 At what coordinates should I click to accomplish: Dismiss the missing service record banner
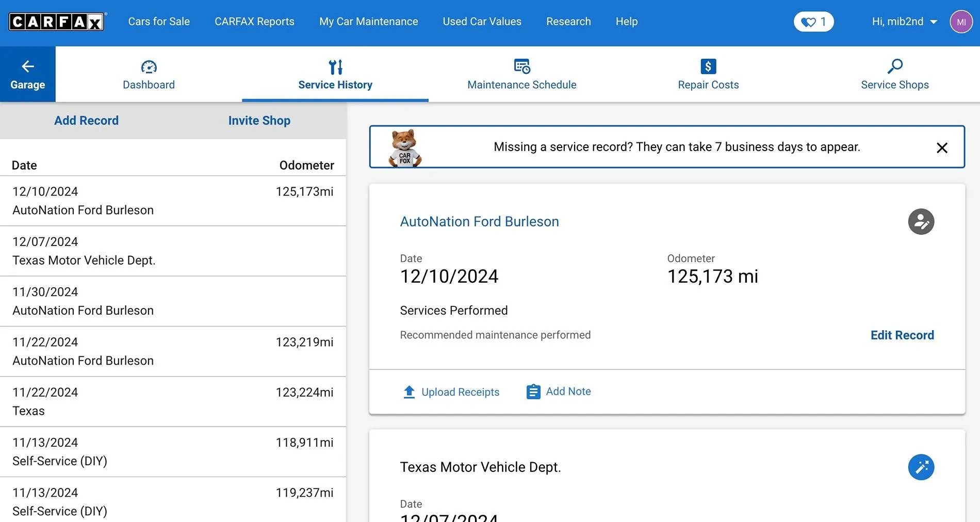942,148
